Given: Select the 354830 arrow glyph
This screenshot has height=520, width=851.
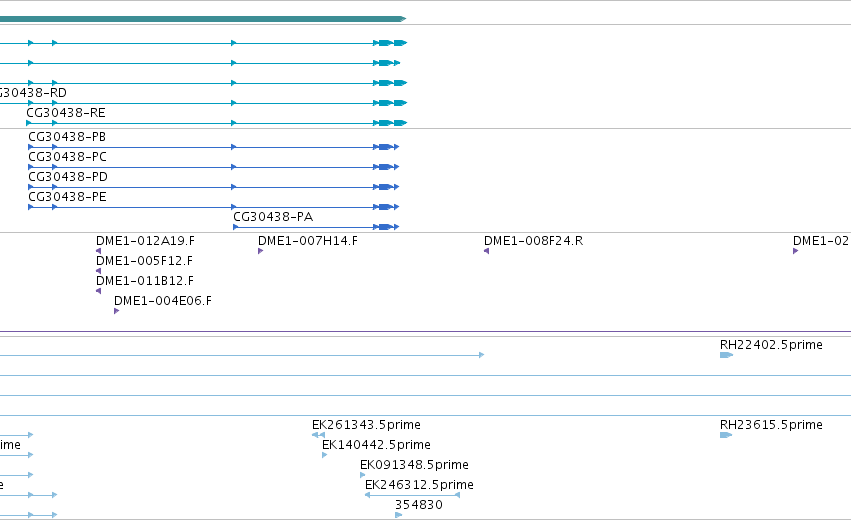Looking at the screenshot, I should 398,515.
